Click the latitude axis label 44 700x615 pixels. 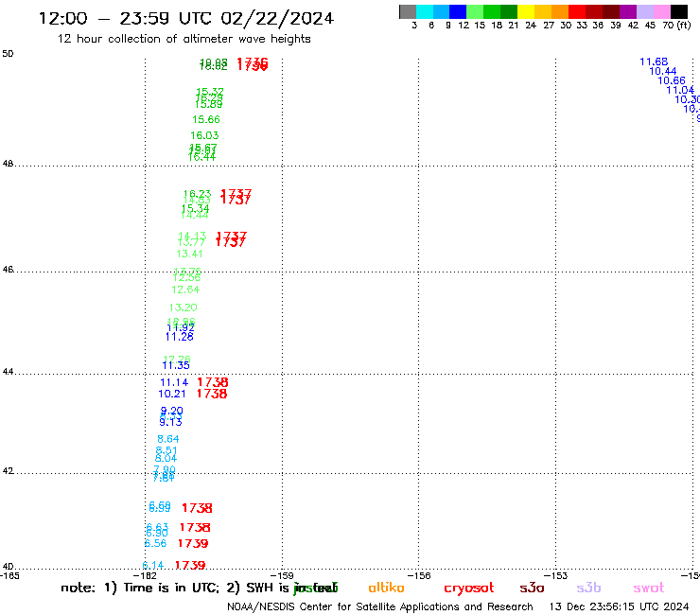(x=8, y=372)
